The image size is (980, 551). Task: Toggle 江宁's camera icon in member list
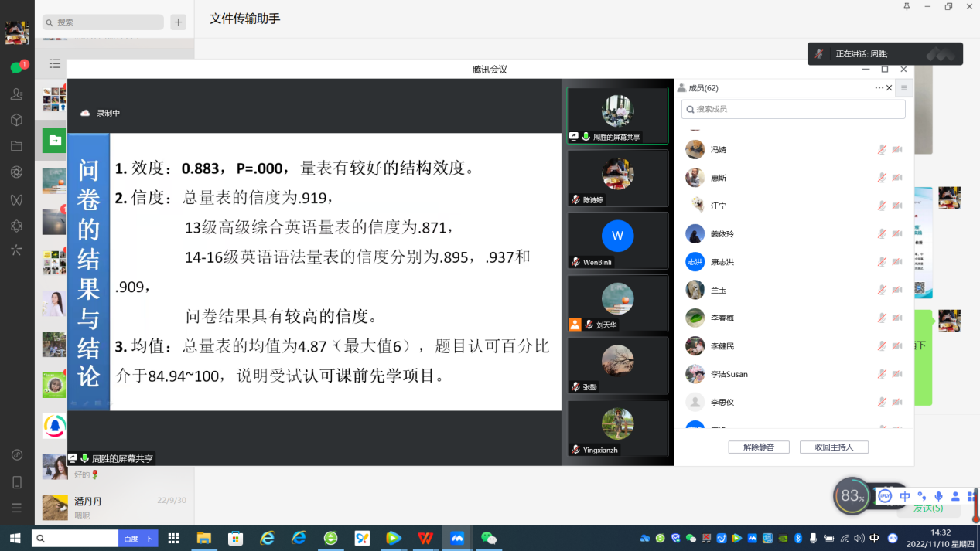tap(897, 206)
